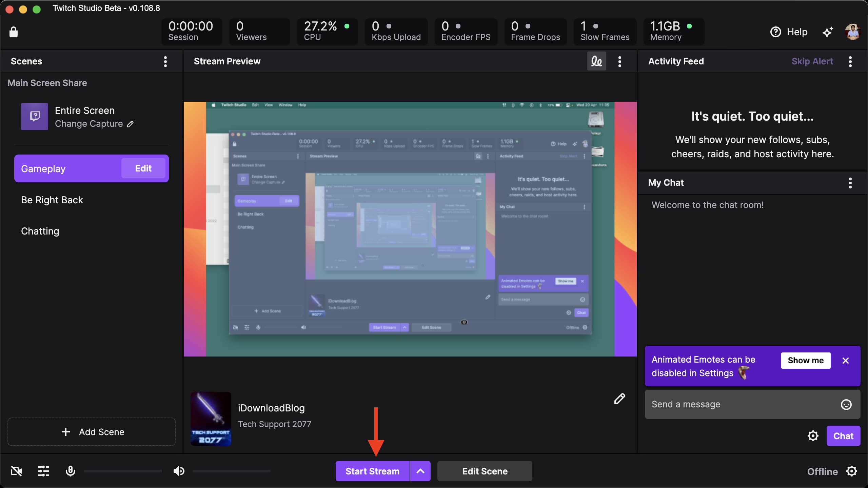Select the Be Right Back scene
Screen dimensions: 868x488
92,200
